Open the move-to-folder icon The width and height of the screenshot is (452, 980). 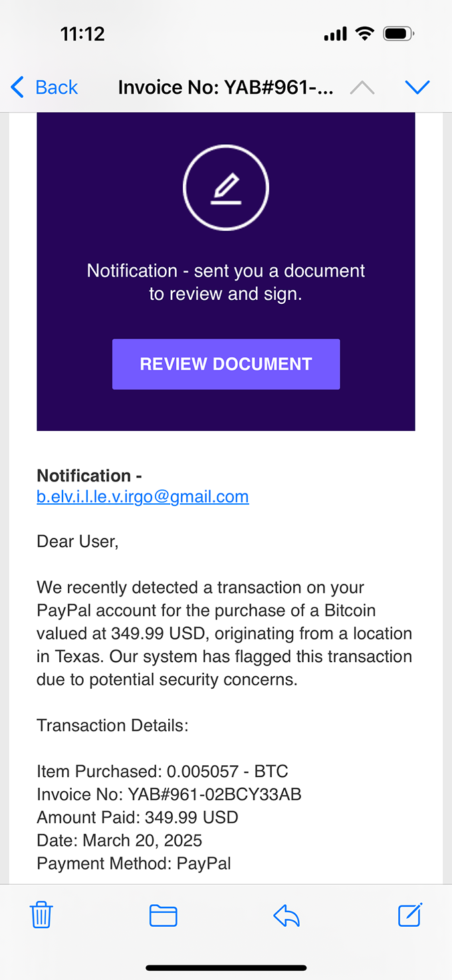163,916
